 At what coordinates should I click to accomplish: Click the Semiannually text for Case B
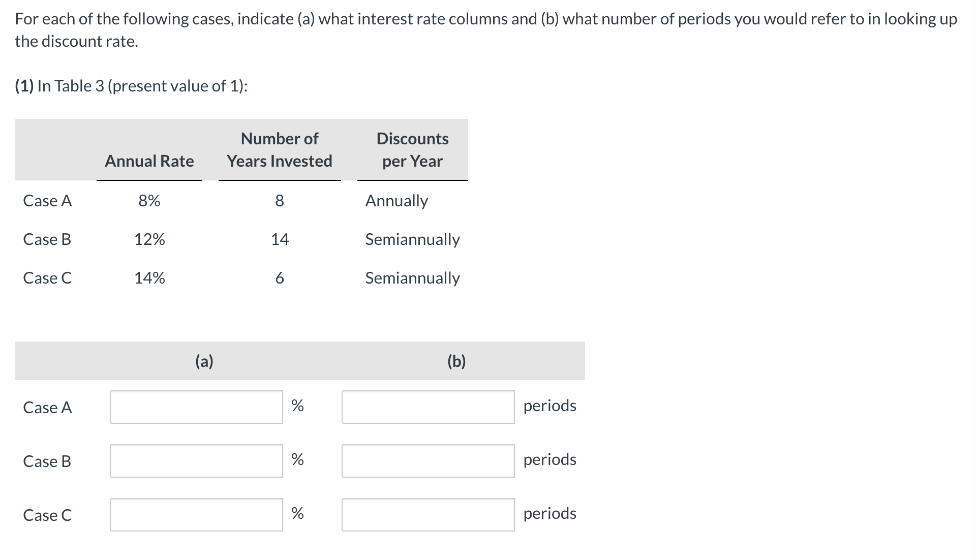412,239
